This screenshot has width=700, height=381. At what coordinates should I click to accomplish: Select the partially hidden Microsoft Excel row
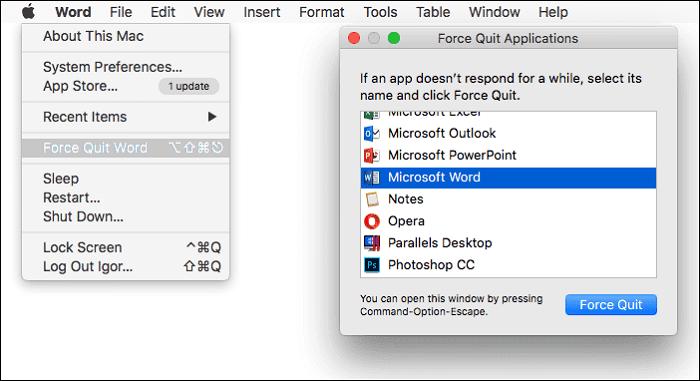click(x=508, y=115)
